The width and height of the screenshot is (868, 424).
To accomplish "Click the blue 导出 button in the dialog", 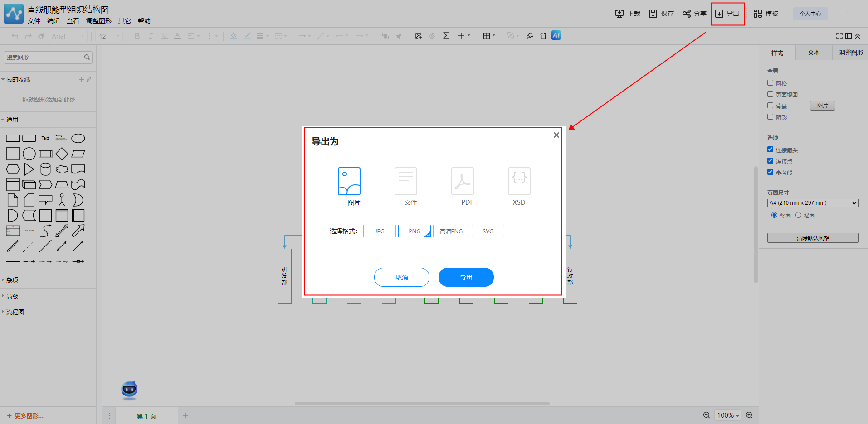I will [x=466, y=277].
